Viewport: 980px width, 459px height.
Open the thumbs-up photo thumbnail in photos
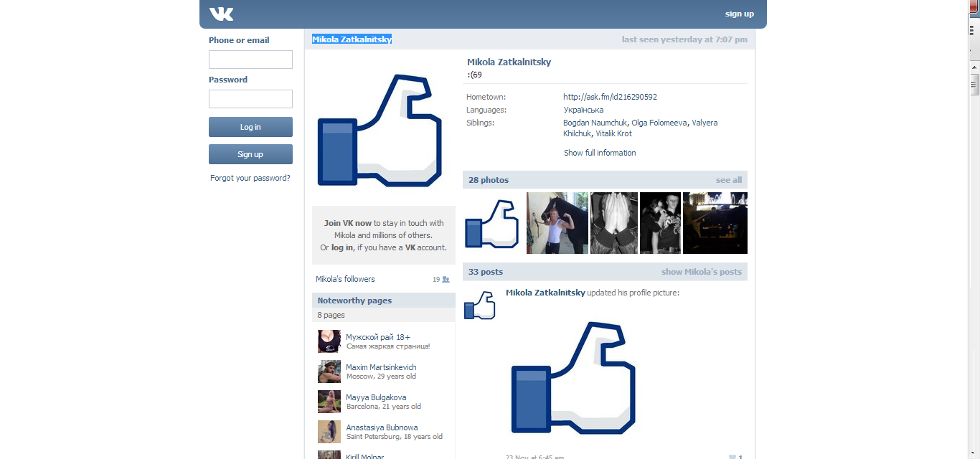pyautogui.click(x=493, y=223)
